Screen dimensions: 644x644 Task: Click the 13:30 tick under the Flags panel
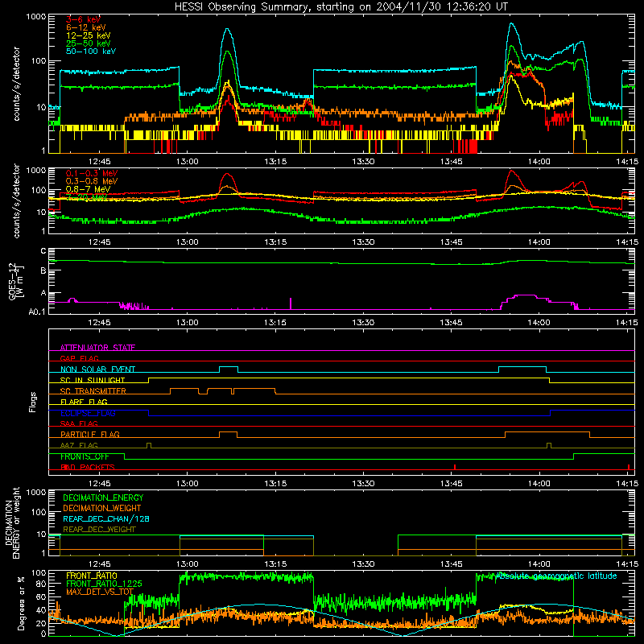click(x=363, y=484)
